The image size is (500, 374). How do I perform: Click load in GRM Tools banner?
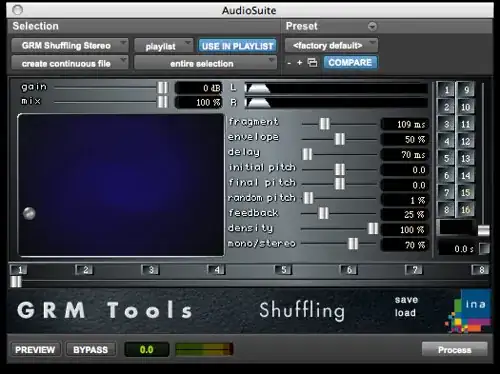[x=405, y=313]
